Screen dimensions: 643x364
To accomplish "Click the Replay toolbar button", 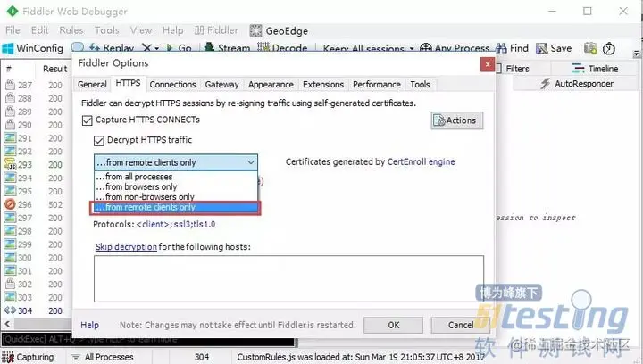I will click(x=112, y=48).
